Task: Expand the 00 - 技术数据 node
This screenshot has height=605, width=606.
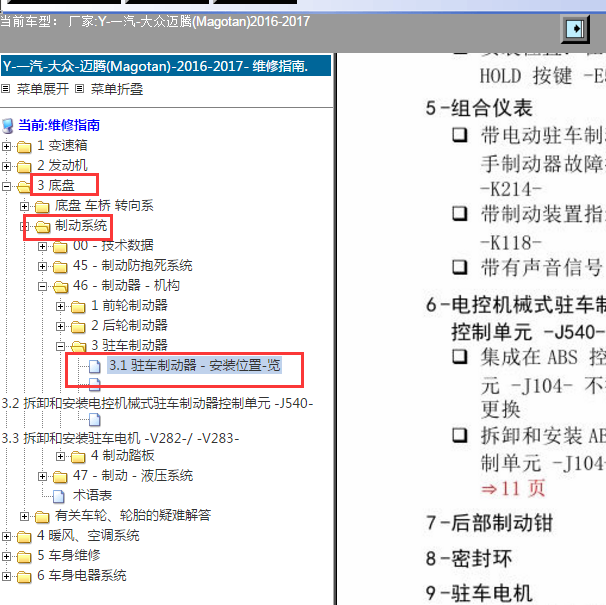Action: (43, 247)
